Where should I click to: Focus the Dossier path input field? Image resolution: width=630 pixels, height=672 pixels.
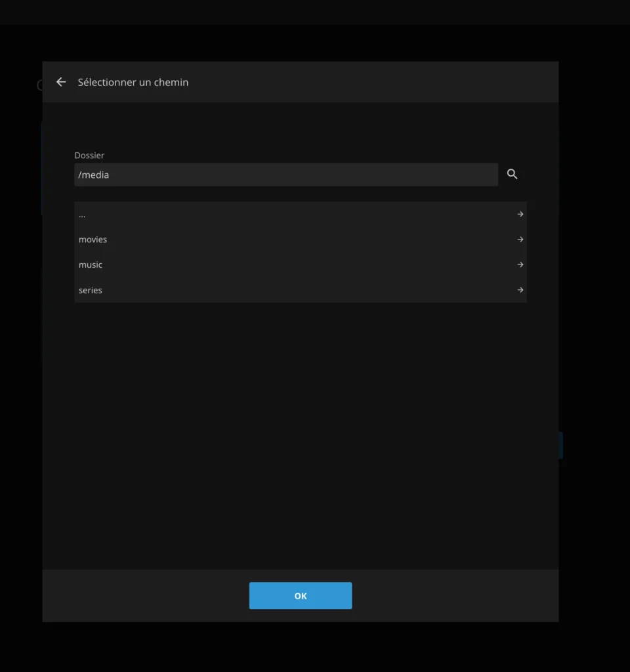pyautogui.click(x=285, y=175)
